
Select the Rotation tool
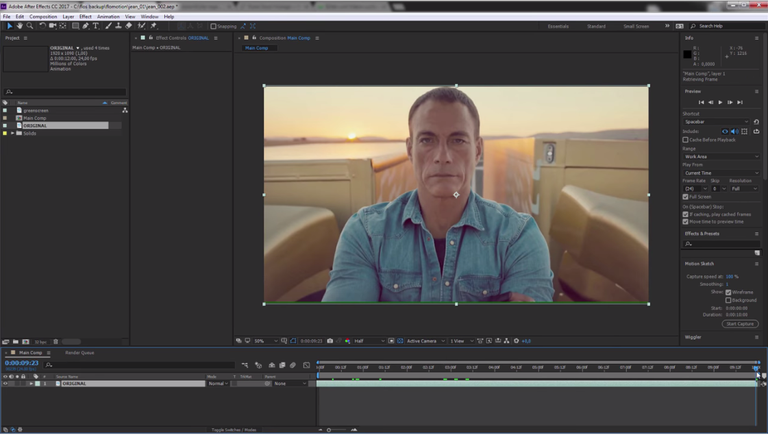point(43,26)
